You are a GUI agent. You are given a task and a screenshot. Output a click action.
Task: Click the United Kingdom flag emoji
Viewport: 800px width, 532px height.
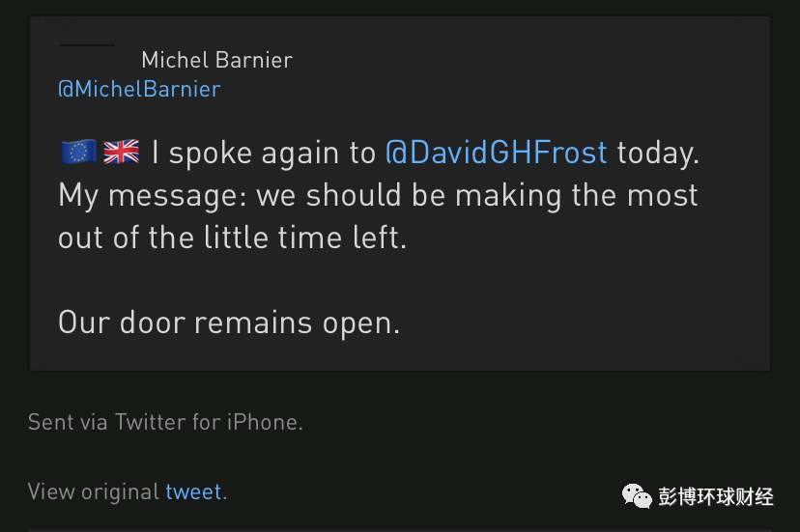121,152
